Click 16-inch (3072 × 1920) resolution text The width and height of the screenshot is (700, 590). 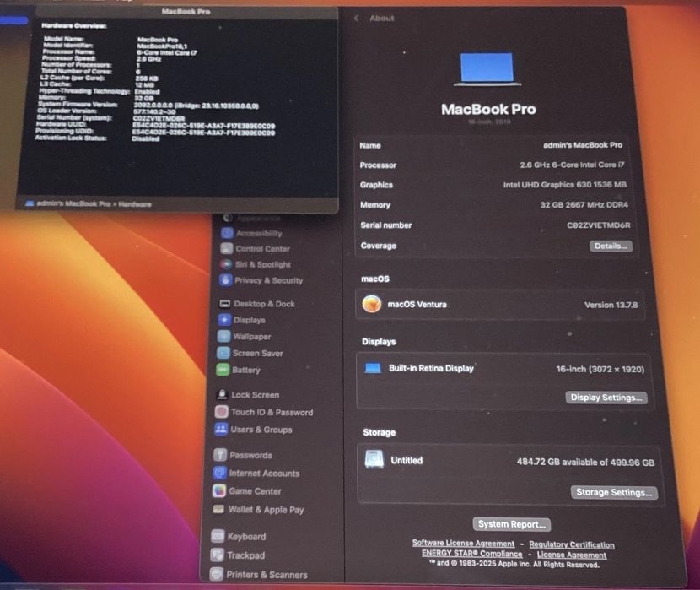[600, 370]
